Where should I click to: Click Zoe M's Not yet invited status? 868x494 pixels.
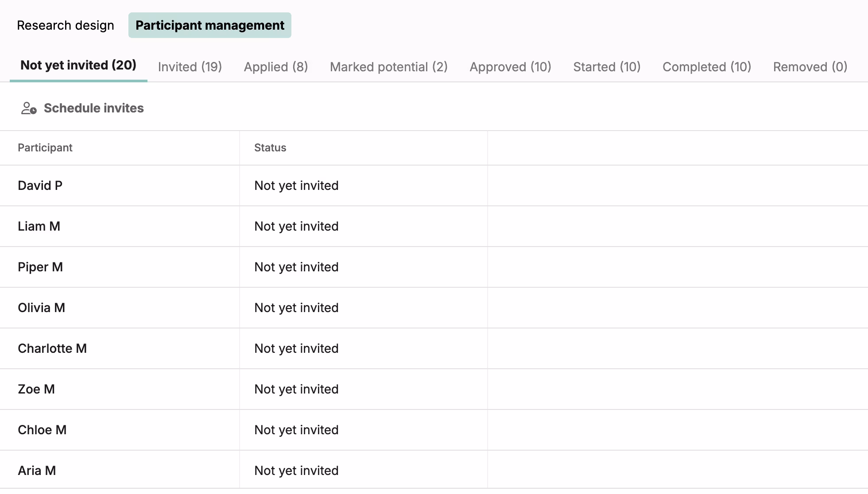[x=296, y=389]
